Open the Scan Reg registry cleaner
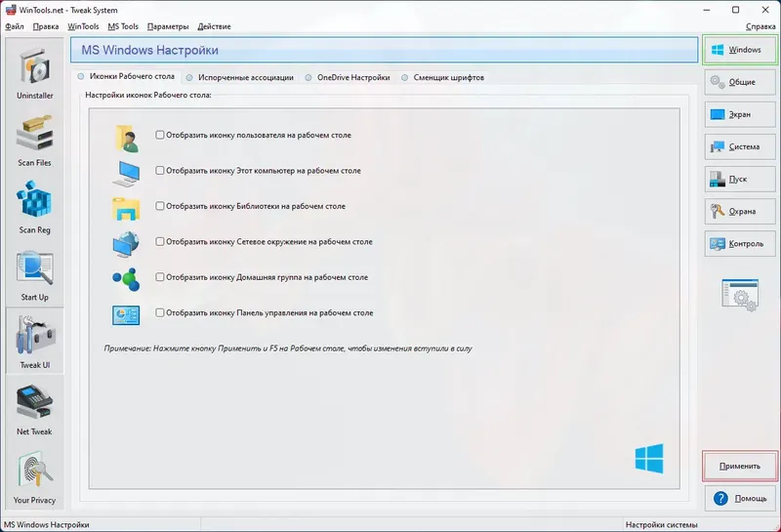The image size is (781, 532). coord(35,207)
